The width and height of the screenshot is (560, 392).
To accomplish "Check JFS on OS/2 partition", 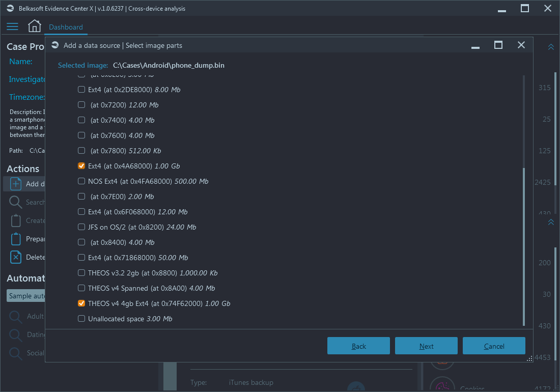I will (81, 227).
